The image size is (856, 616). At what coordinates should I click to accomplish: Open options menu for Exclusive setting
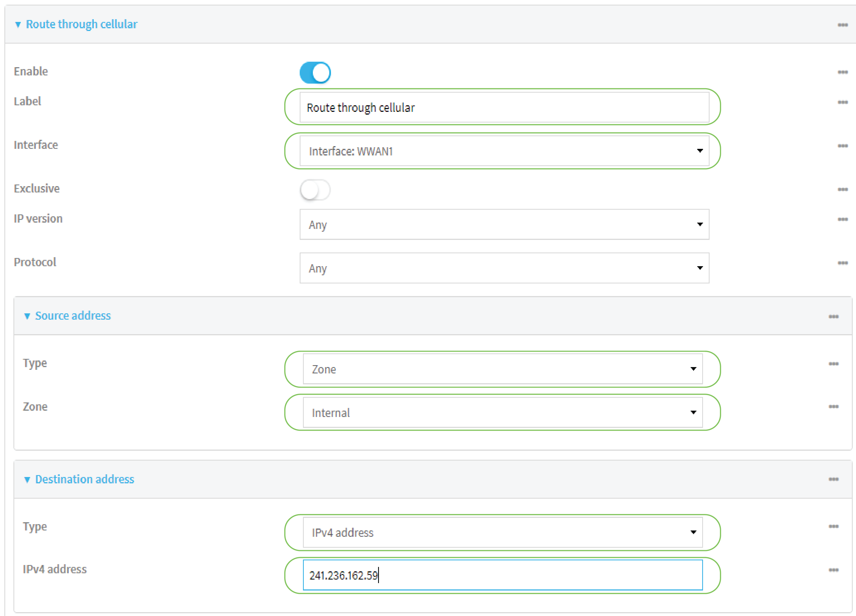(x=843, y=189)
